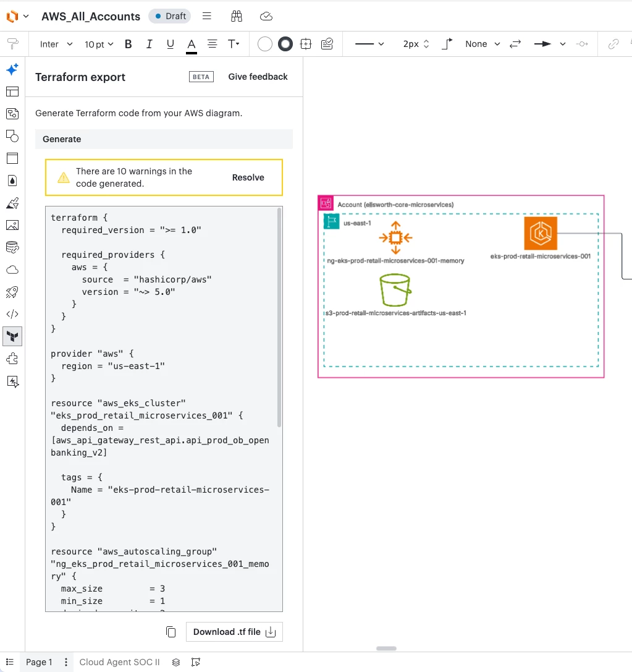Click the swap line direction arrows icon

coord(515,44)
